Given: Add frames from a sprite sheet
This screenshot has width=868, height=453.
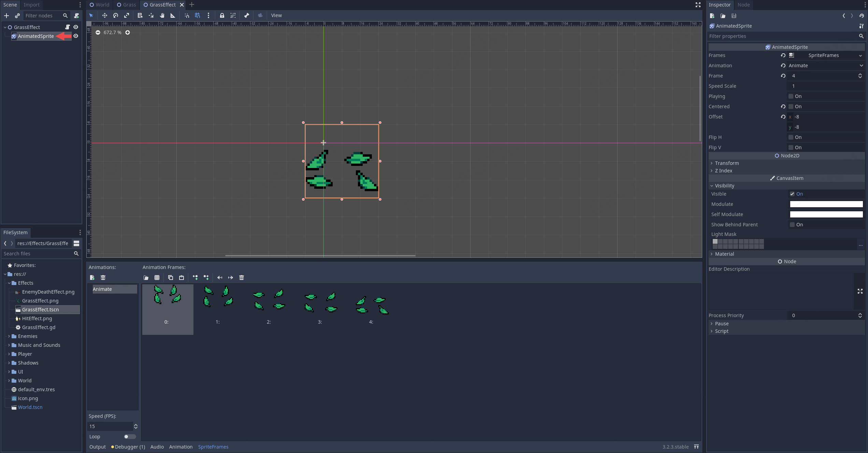Looking at the screenshot, I should tap(157, 278).
